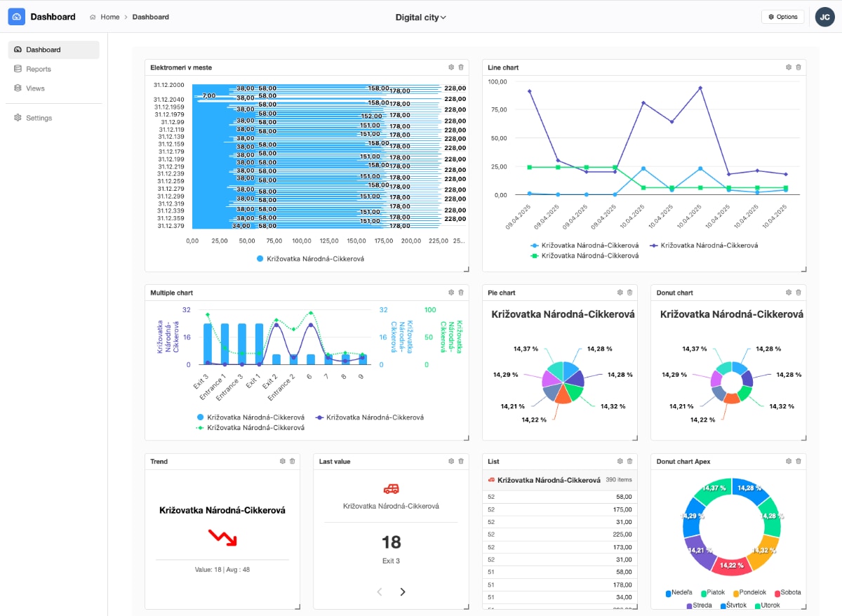Open the Home breadcrumb link
842x616 pixels.
click(110, 17)
